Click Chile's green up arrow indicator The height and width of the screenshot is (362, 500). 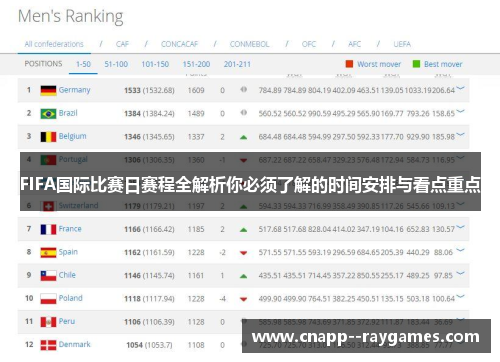[x=244, y=276]
